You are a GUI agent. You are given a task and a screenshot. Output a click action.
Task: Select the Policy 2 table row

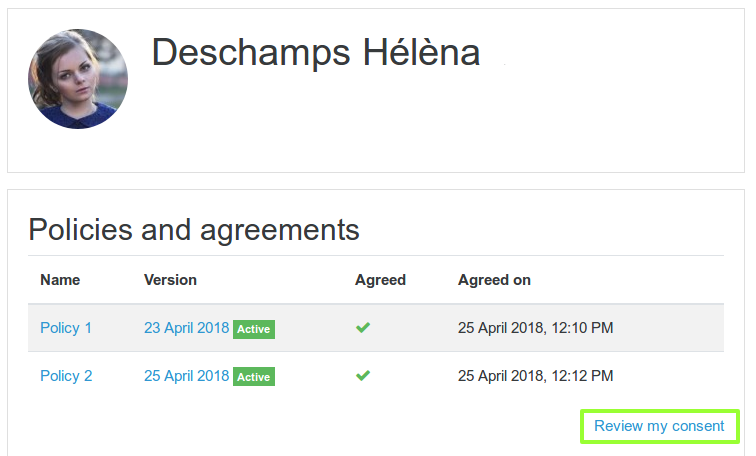376,376
